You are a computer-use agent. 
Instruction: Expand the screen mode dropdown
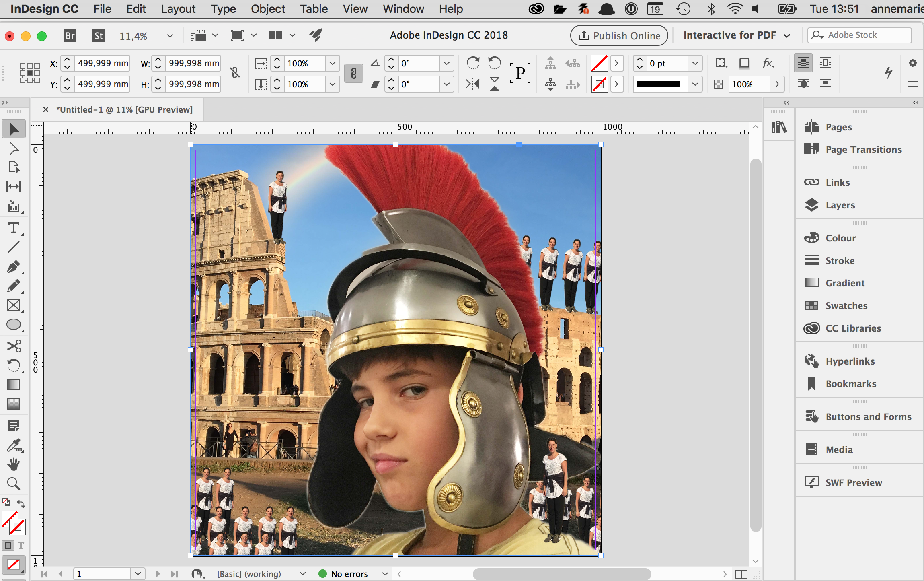coord(254,35)
